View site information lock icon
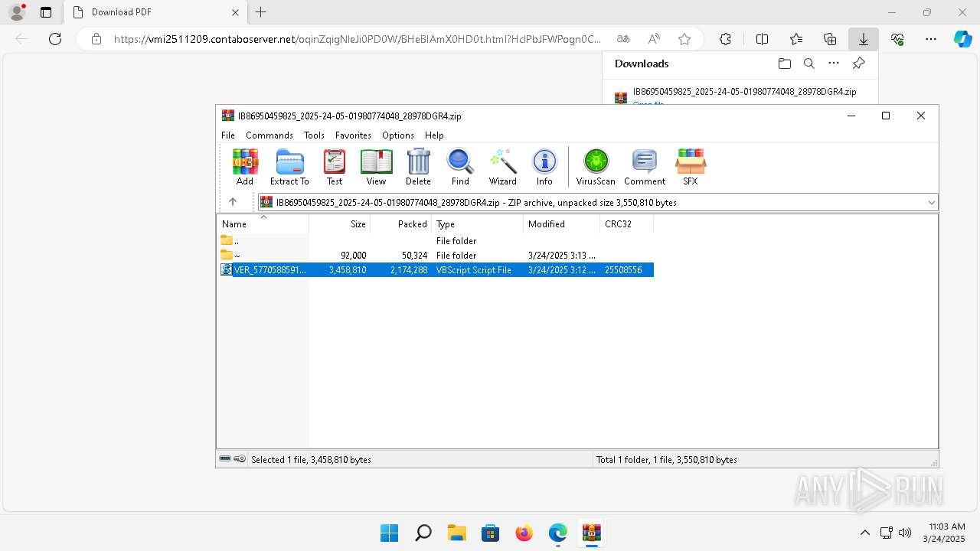980x551 pixels. pyautogui.click(x=96, y=39)
